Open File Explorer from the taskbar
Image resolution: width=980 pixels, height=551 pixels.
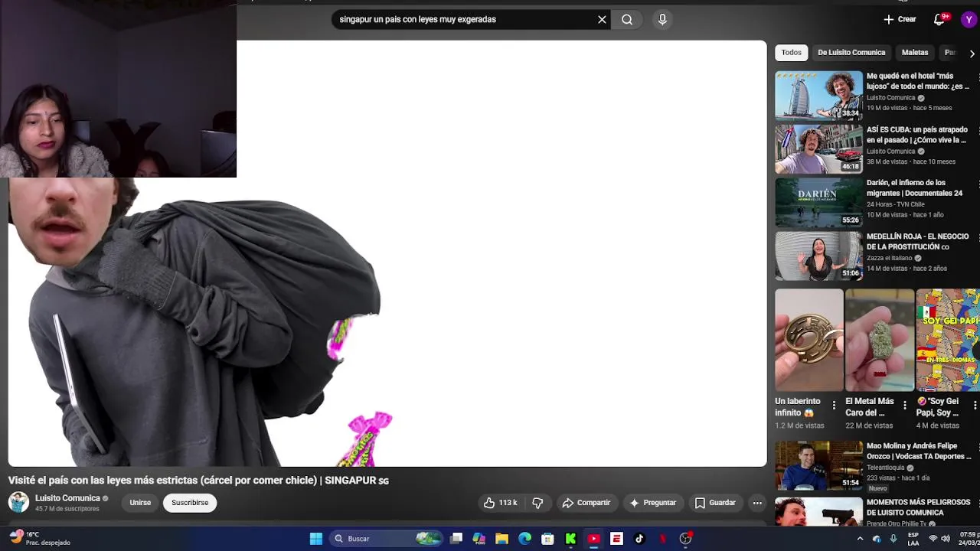[x=502, y=539]
